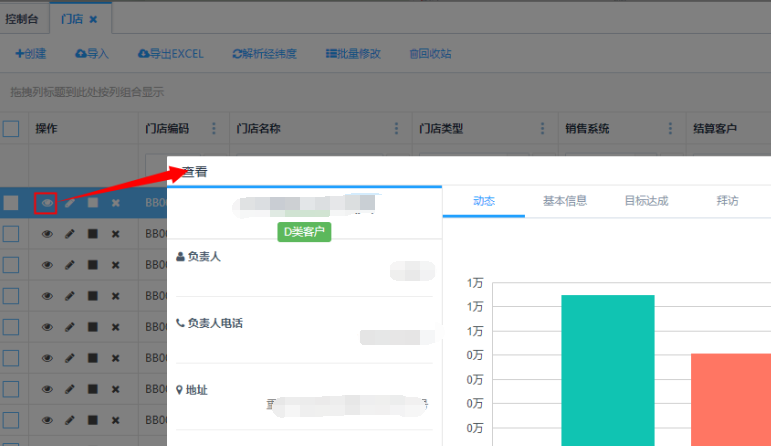Open the 门店编码 column options menu
Viewport: 771px width, 446px height.
coord(212,128)
